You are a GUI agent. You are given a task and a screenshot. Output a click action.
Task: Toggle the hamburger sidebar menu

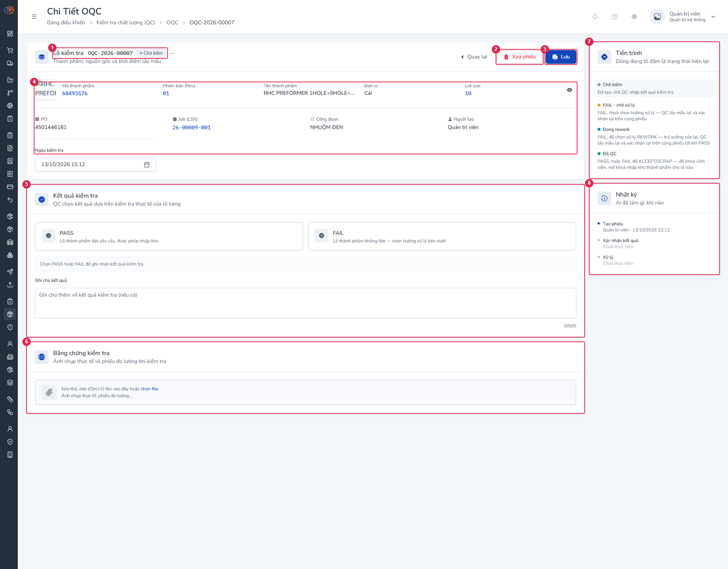click(34, 17)
